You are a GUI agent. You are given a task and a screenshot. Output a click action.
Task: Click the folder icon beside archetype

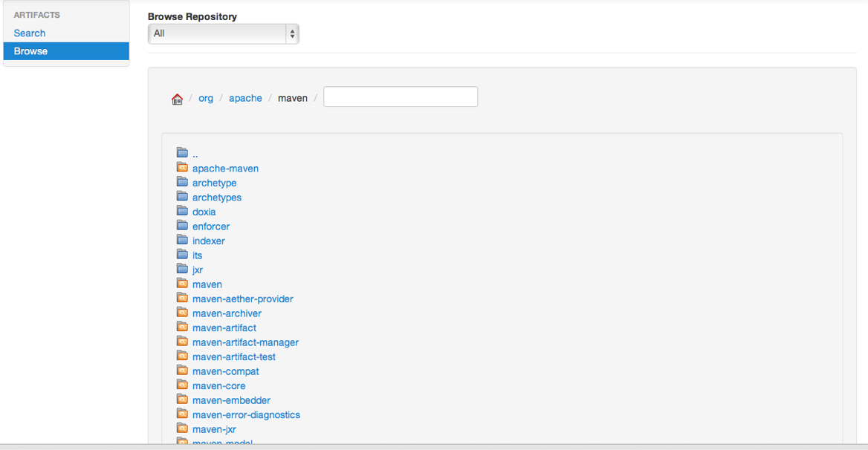coord(182,182)
